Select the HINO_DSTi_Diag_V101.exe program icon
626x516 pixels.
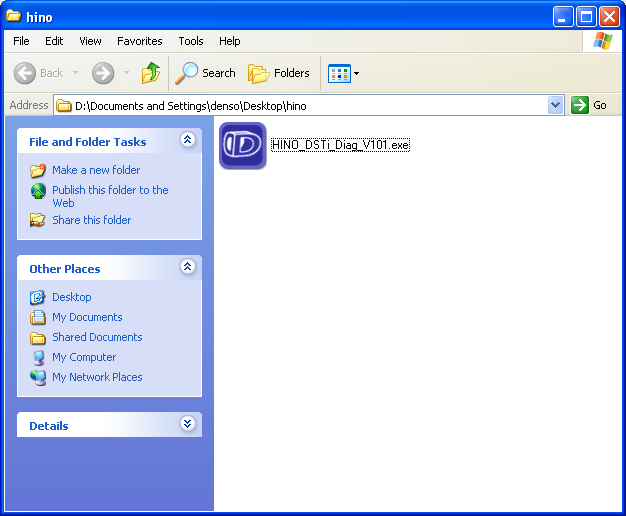(x=243, y=145)
